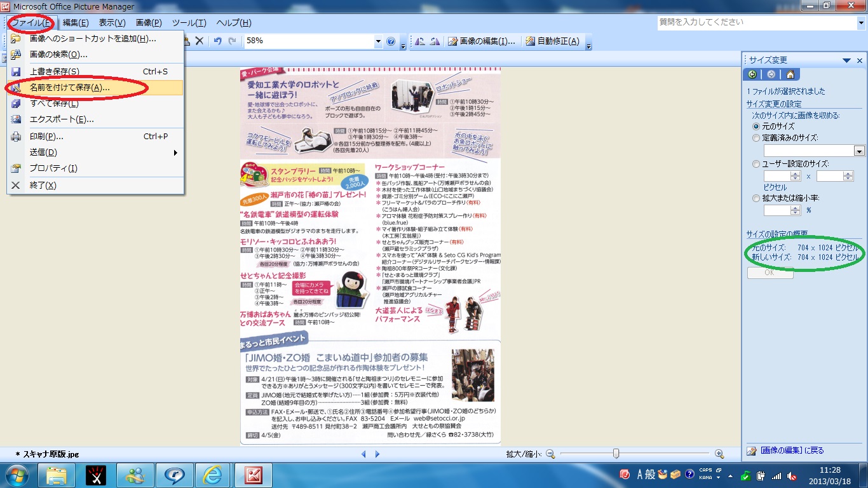Viewport: 868px width, 488px height.
Task: Click the task pane forward arrow
Action: (x=771, y=74)
